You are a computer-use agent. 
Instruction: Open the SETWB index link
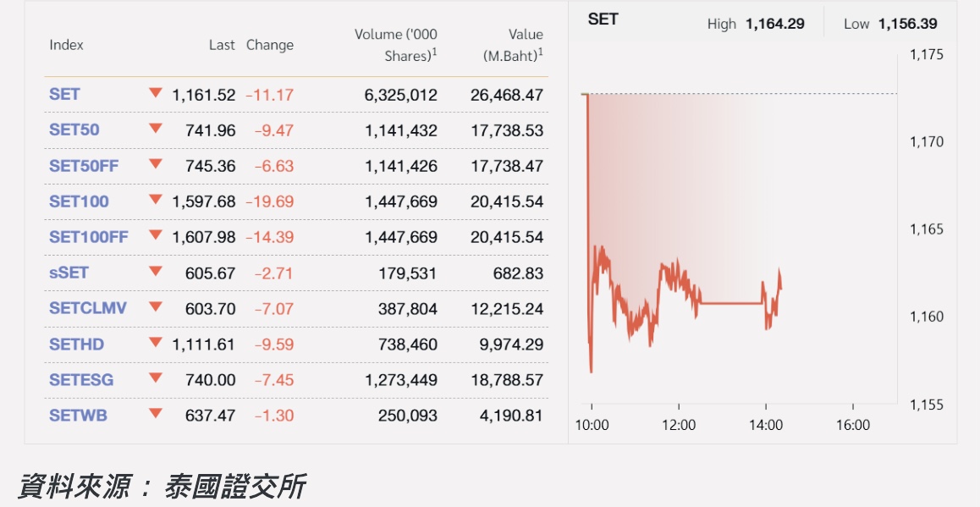click(78, 416)
